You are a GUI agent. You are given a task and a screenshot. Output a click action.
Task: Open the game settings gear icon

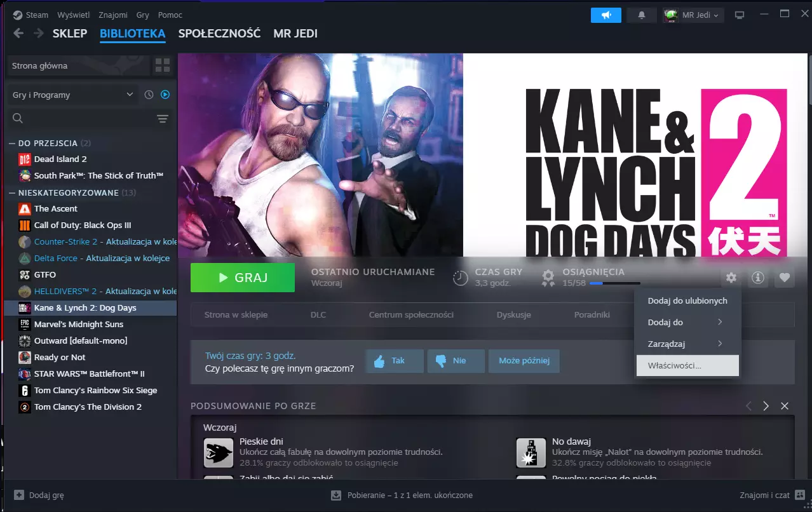(x=731, y=278)
